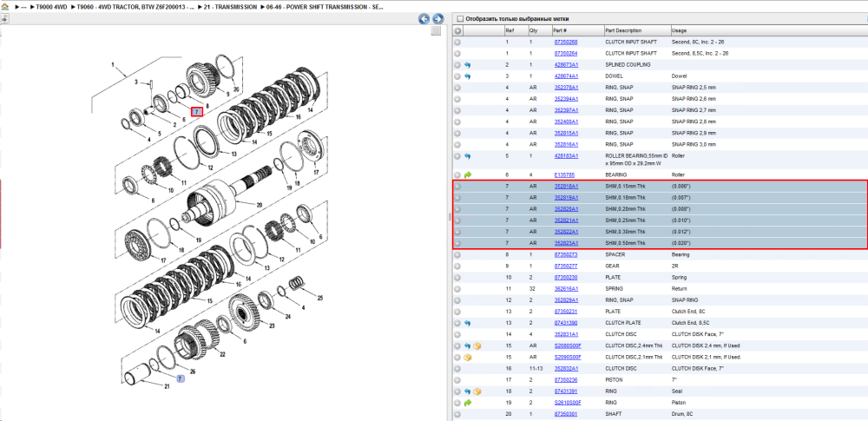Go to the home catalog icon
868x421 pixels.
coord(5,8)
